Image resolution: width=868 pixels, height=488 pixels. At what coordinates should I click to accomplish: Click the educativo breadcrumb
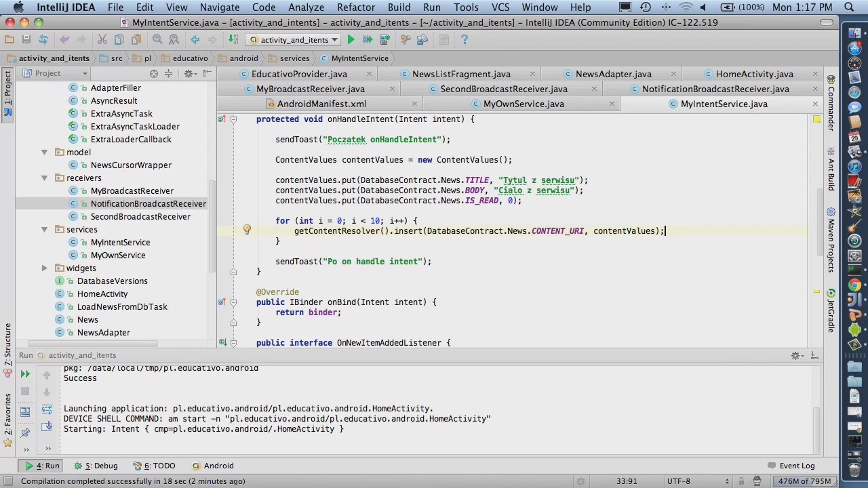pyautogui.click(x=184, y=58)
